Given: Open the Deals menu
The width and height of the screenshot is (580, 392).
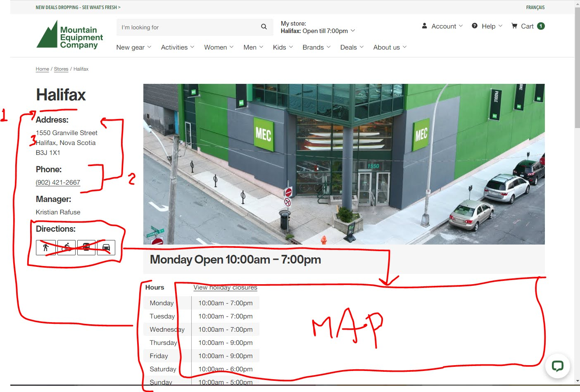Looking at the screenshot, I should tap(352, 47).
